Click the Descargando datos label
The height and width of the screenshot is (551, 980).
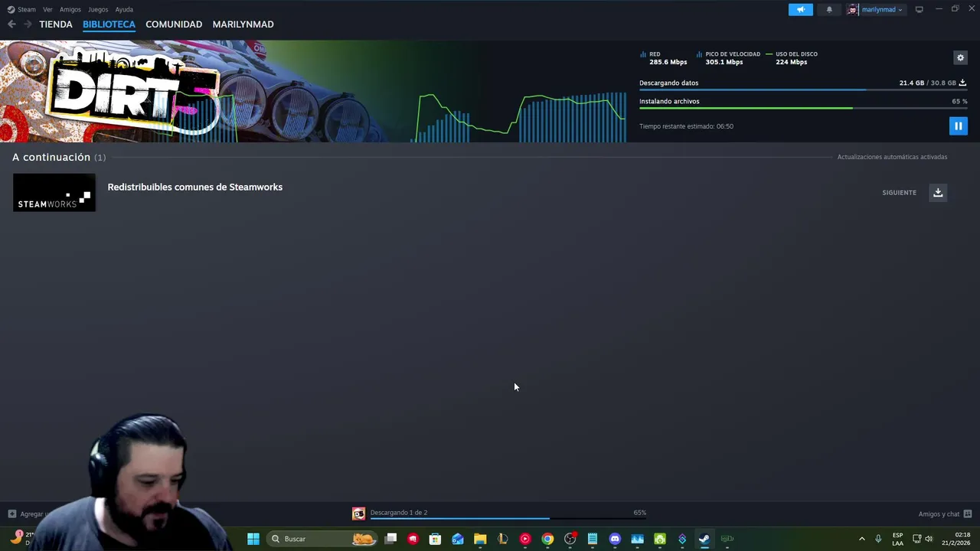[x=668, y=83]
